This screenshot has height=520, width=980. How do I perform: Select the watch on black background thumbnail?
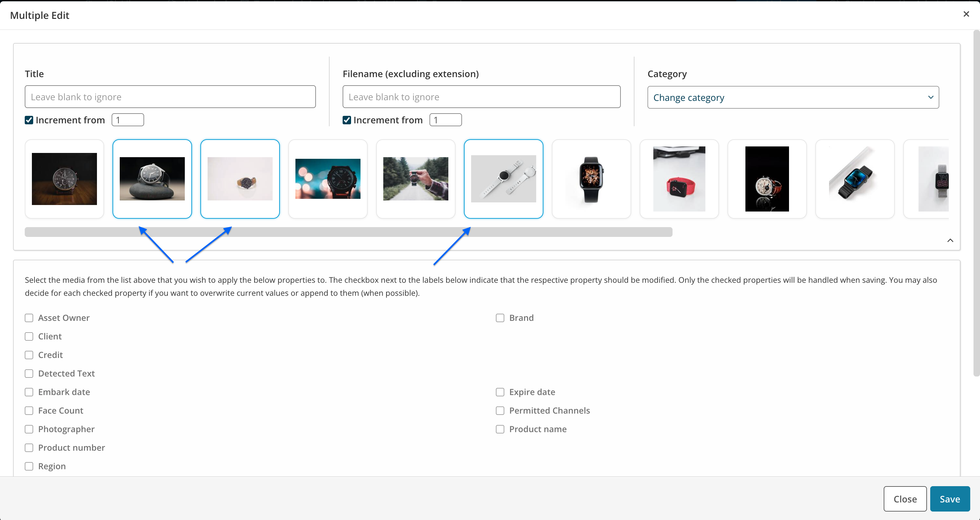tap(767, 179)
